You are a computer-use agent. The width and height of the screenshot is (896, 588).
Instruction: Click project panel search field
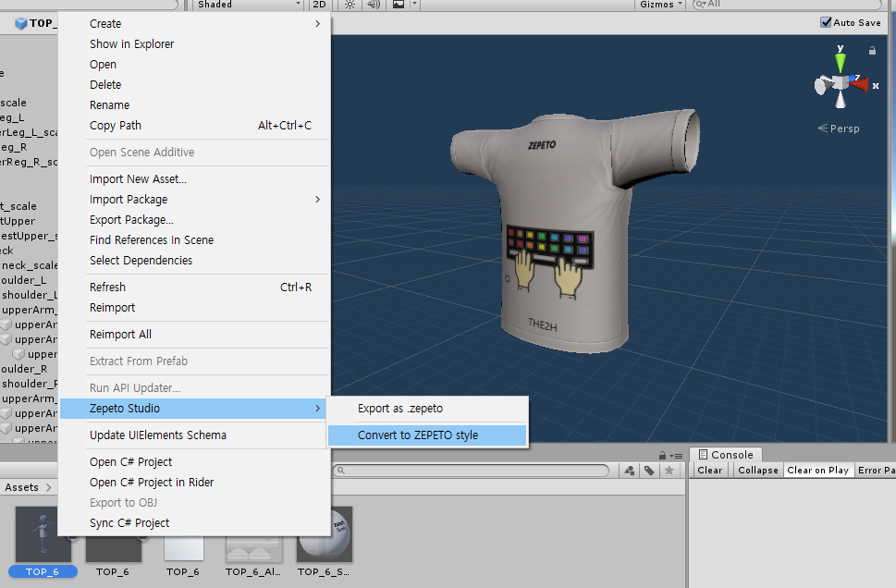471,471
